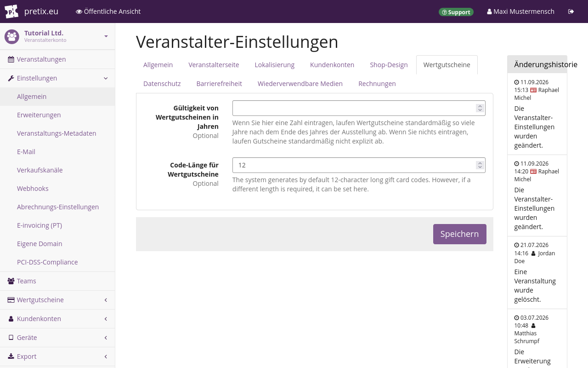Screen dimensions: 588x368
Task: Open Webhooks settings in the sidebar
Action: (x=57, y=189)
